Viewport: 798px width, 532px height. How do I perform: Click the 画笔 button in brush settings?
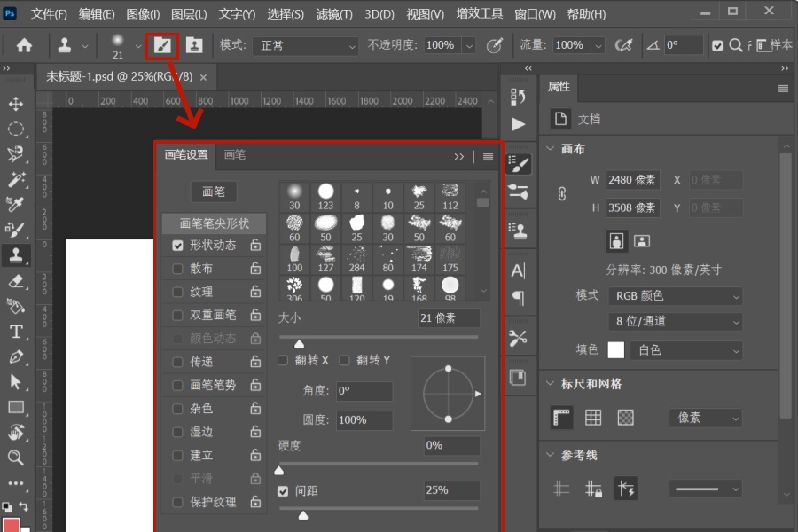click(x=213, y=192)
